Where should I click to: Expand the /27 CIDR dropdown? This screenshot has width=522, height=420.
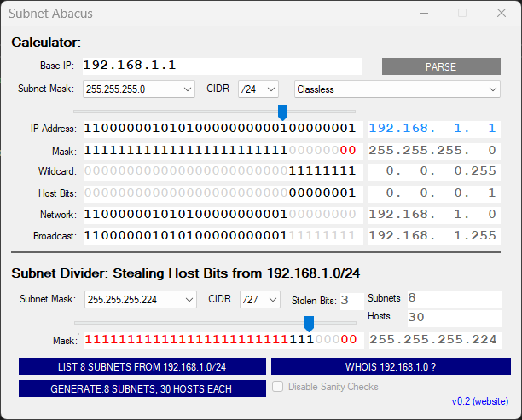pyautogui.click(x=258, y=299)
